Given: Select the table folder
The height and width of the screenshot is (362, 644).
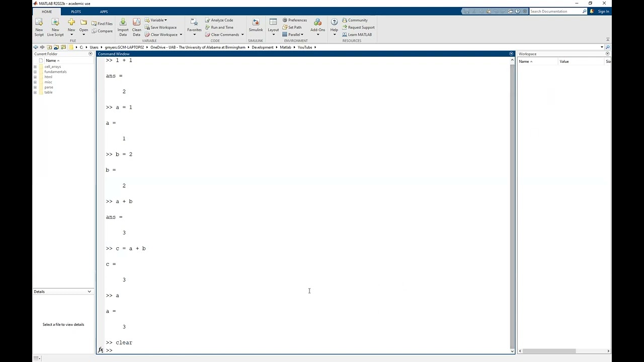Looking at the screenshot, I should 48,92.
